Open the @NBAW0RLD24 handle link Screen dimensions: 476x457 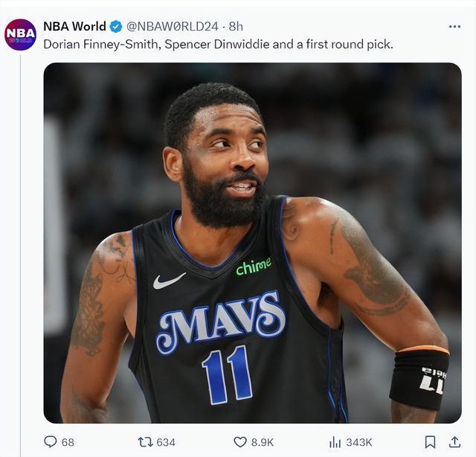[172, 27]
